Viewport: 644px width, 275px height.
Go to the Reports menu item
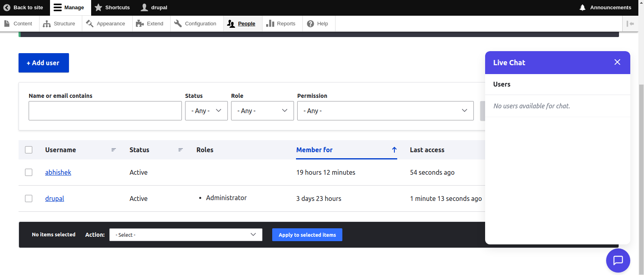pos(281,24)
